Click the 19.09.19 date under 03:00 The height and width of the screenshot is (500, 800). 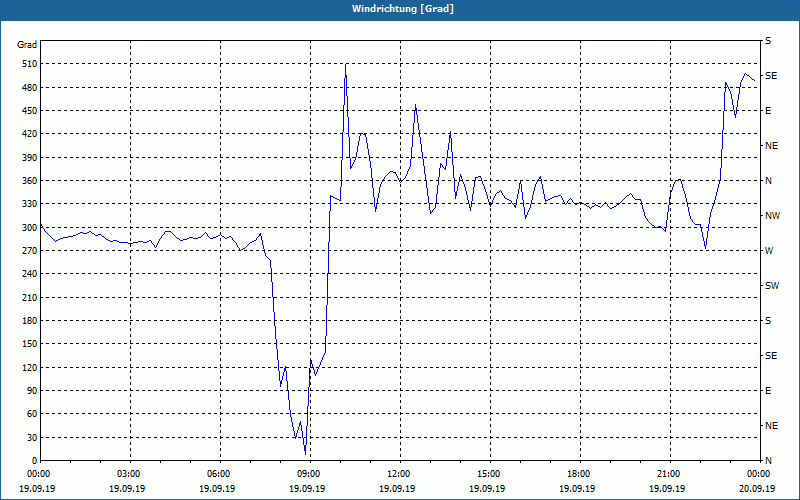(x=128, y=489)
